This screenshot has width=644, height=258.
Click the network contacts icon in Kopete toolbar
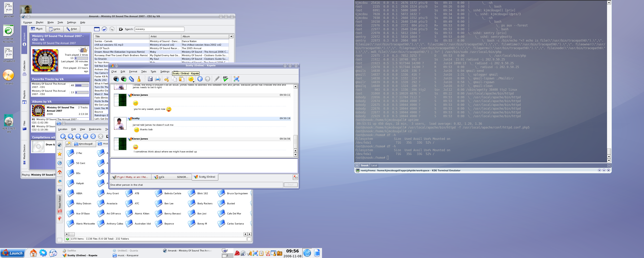pos(236,79)
